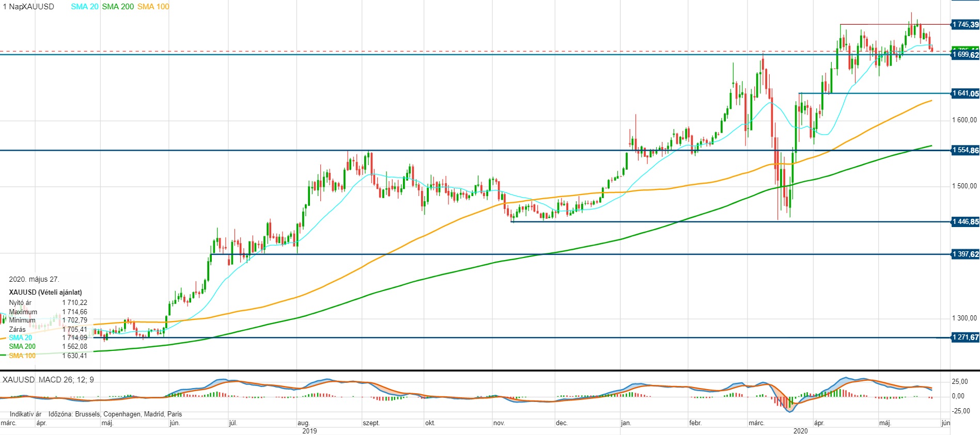Click the 1 745,39 red price level tag
The image size is (980, 435).
[x=966, y=24]
